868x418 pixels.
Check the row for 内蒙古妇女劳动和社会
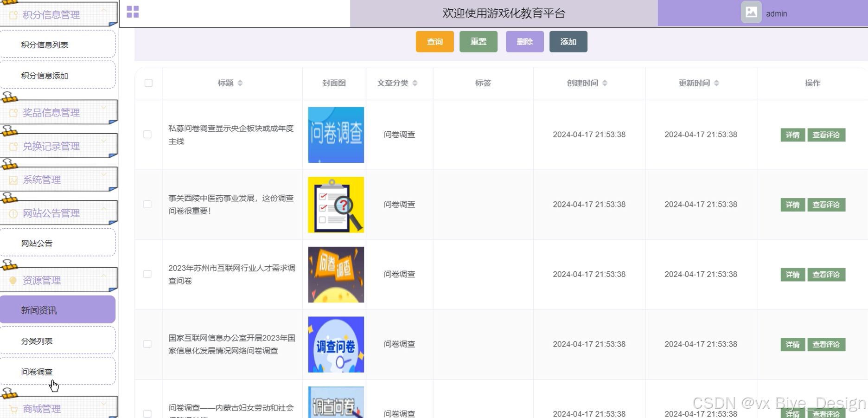click(147, 413)
